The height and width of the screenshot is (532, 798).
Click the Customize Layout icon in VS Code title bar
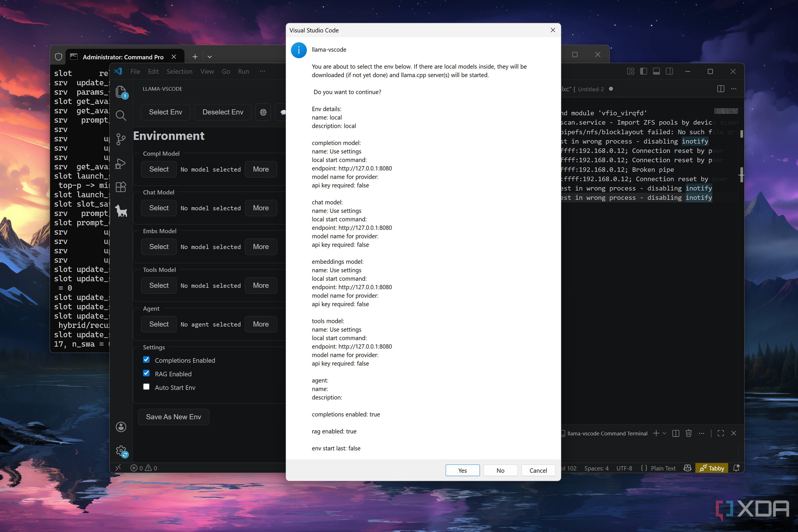tap(630, 71)
